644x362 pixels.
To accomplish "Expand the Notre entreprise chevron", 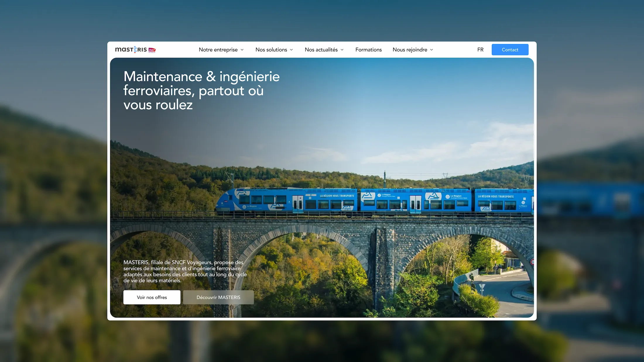I will [242, 50].
